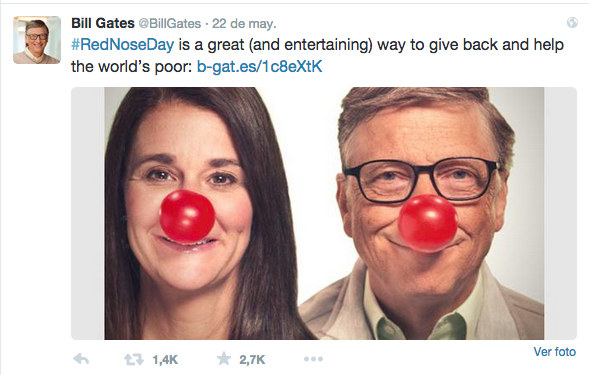Click the Bill Gates display name
This screenshot has height=375, width=589.
(103, 23)
